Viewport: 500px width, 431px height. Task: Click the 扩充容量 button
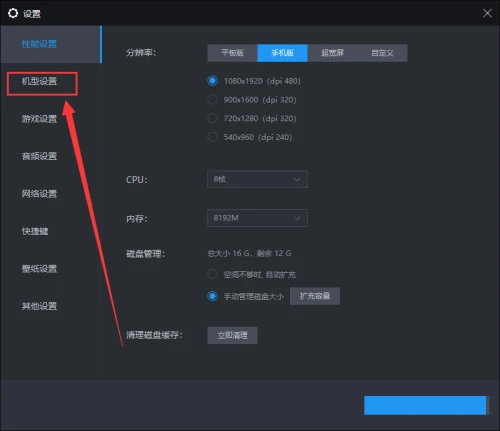click(315, 296)
